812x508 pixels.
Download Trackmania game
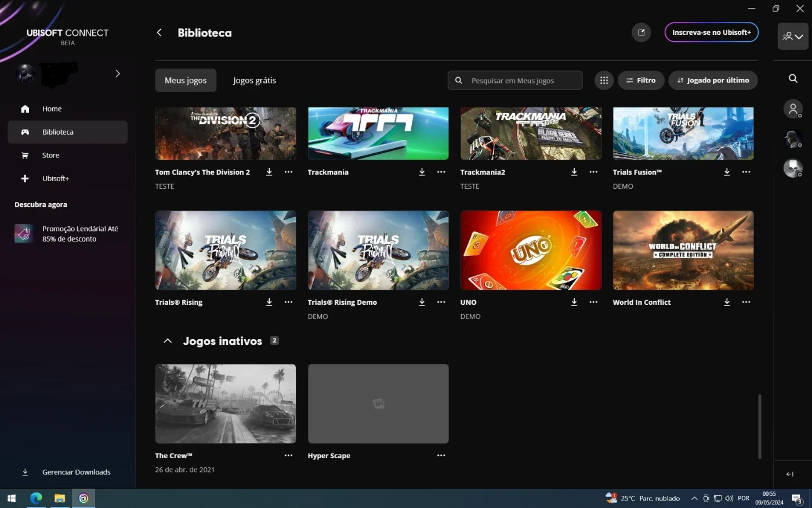pos(422,172)
